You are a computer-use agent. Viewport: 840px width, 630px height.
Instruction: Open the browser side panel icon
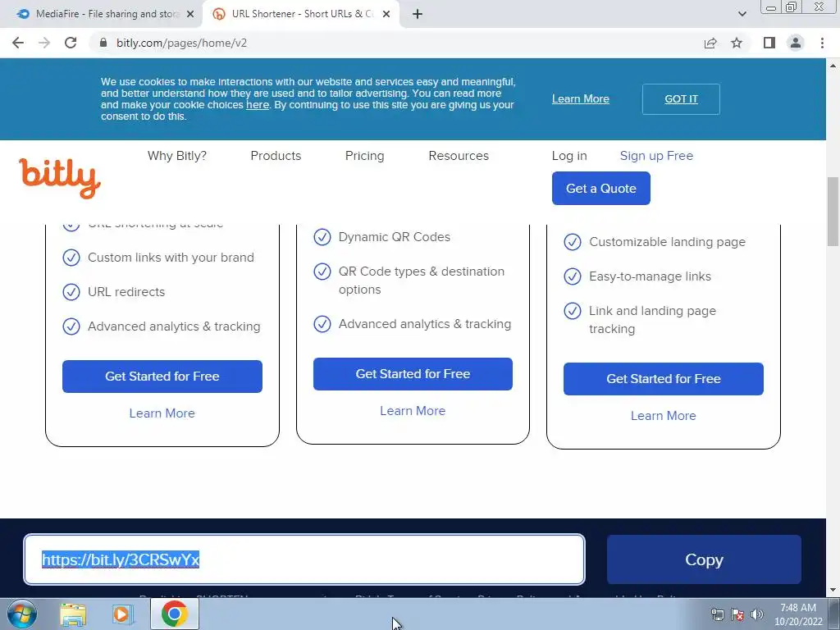[769, 43]
